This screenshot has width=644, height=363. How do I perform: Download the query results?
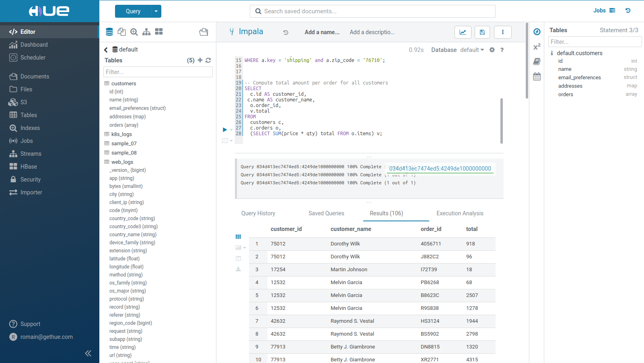tap(238, 269)
